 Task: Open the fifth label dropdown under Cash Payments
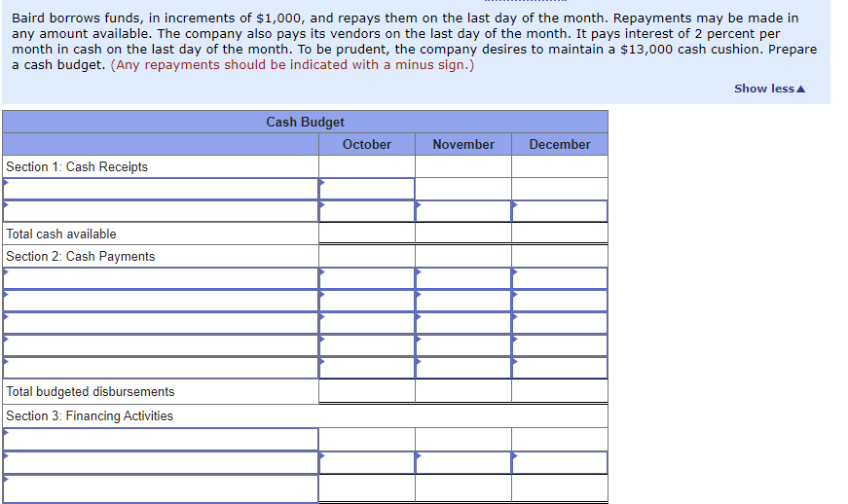(161, 368)
